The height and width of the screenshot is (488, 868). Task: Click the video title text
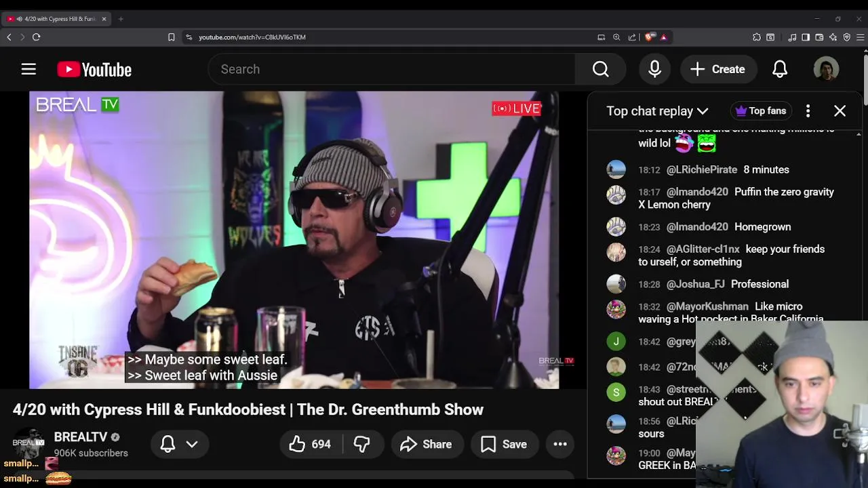coord(248,409)
